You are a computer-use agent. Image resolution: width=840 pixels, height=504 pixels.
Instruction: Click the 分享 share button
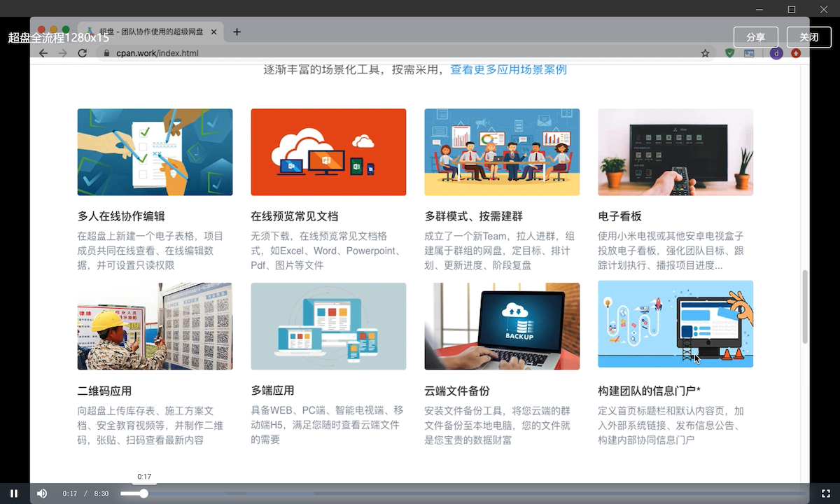click(755, 37)
